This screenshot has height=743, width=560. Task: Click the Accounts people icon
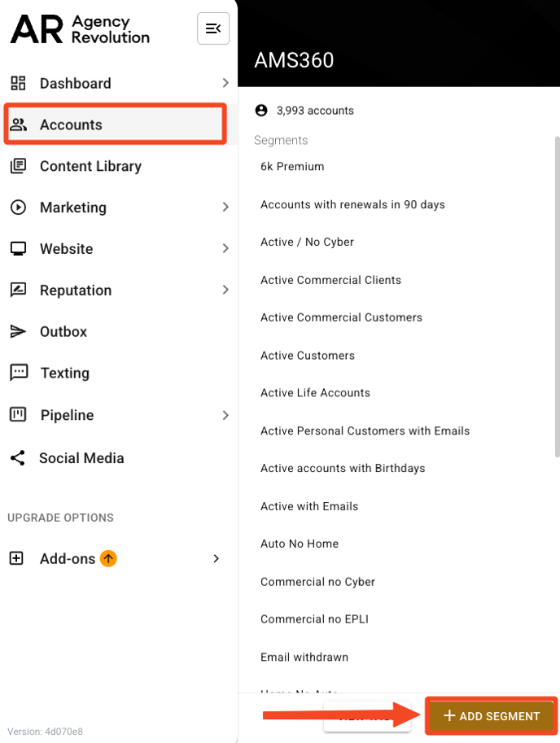19,125
